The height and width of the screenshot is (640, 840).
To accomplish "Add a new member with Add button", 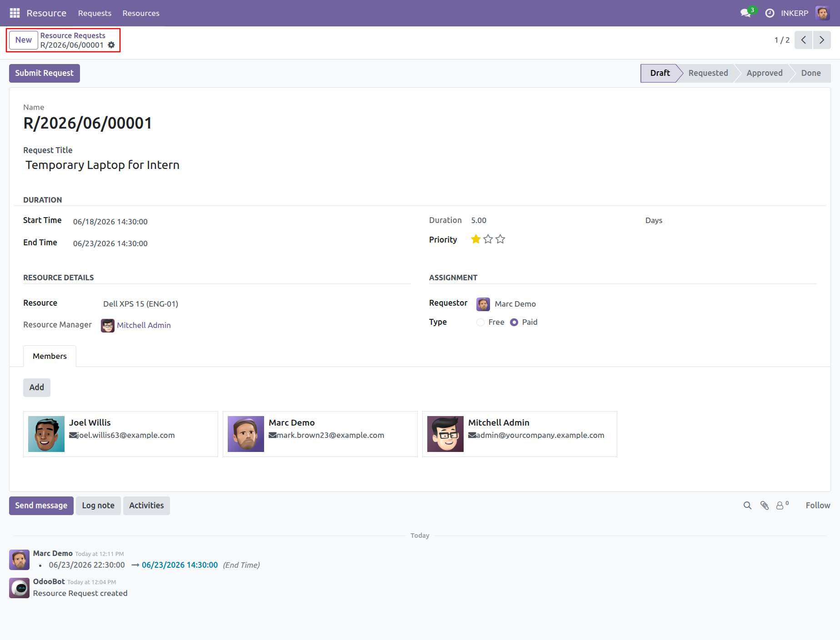I will coord(37,387).
